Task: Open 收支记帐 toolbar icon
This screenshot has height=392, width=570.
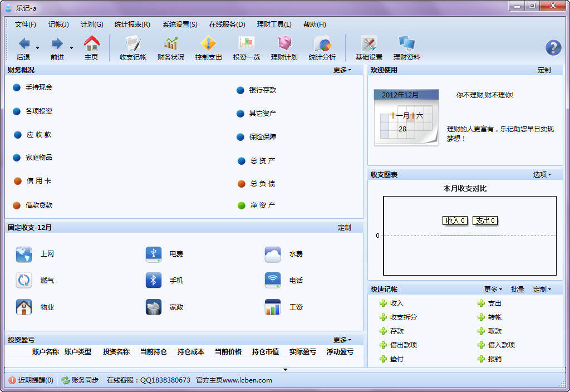Action: coord(132,44)
